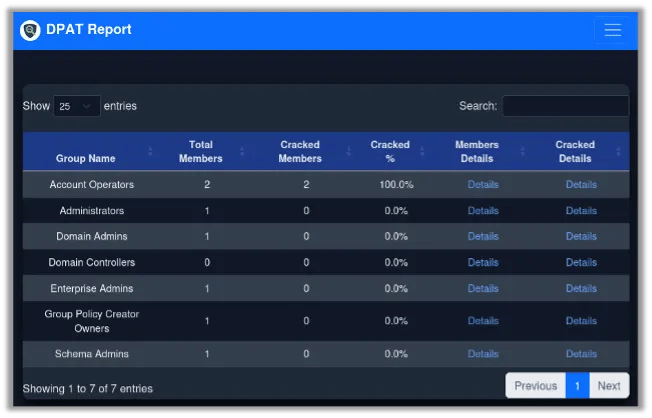Click the Domain Controllers total members value 0
The height and width of the screenshot is (418, 652).
tap(207, 262)
